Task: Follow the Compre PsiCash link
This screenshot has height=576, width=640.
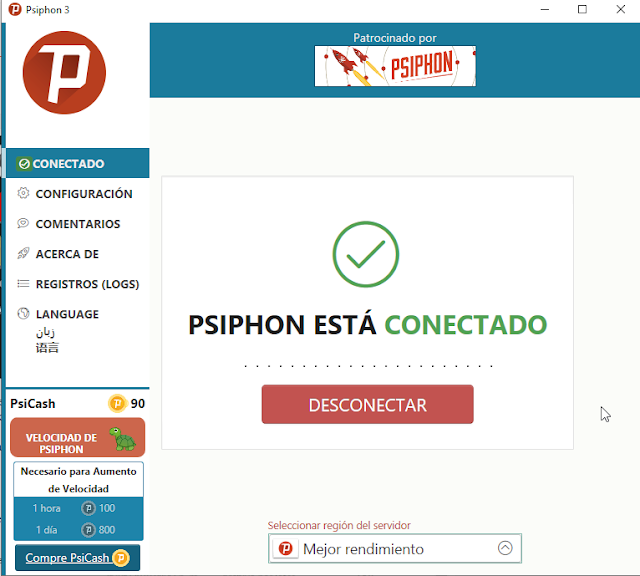Action: click(77, 558)
